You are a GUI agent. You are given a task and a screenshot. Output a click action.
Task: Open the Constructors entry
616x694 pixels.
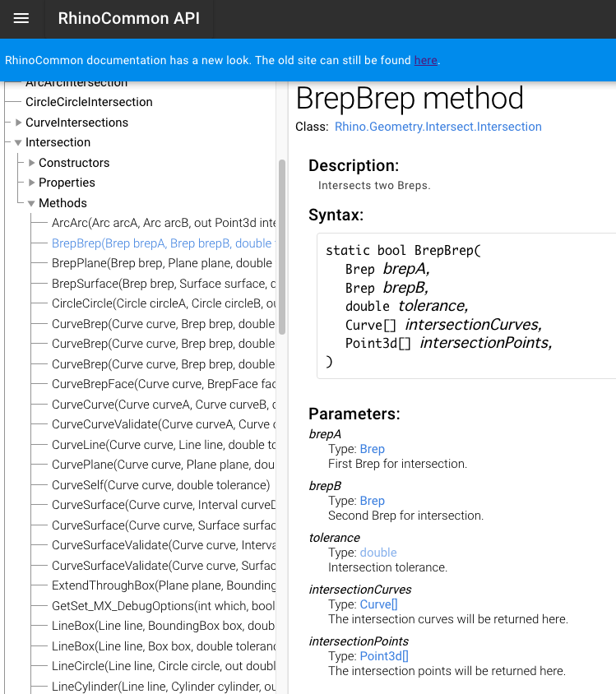coord(74,163)
